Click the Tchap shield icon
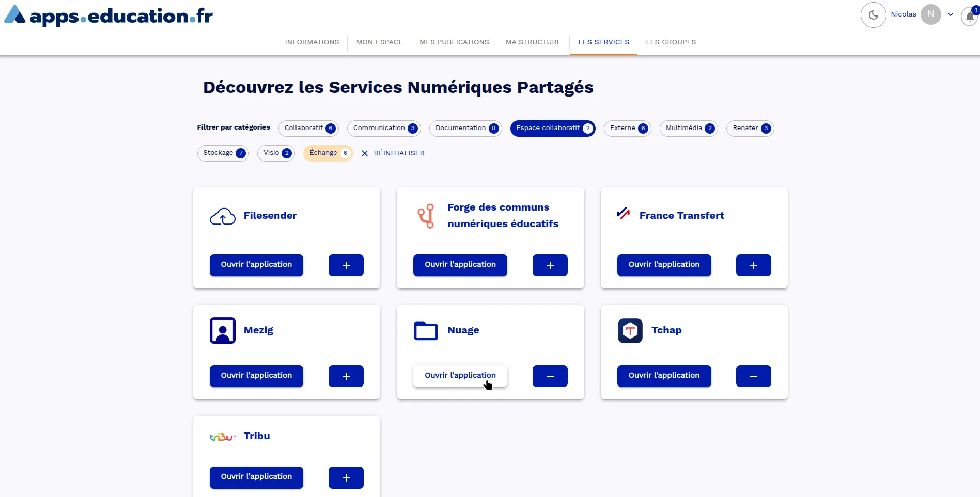980x497 pixels. point(630,331)
